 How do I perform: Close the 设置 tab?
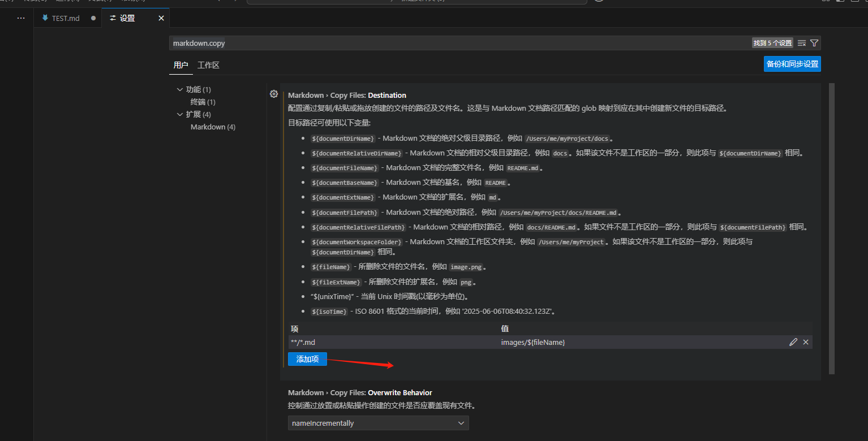pyautogui.click(x=161, y=18)
